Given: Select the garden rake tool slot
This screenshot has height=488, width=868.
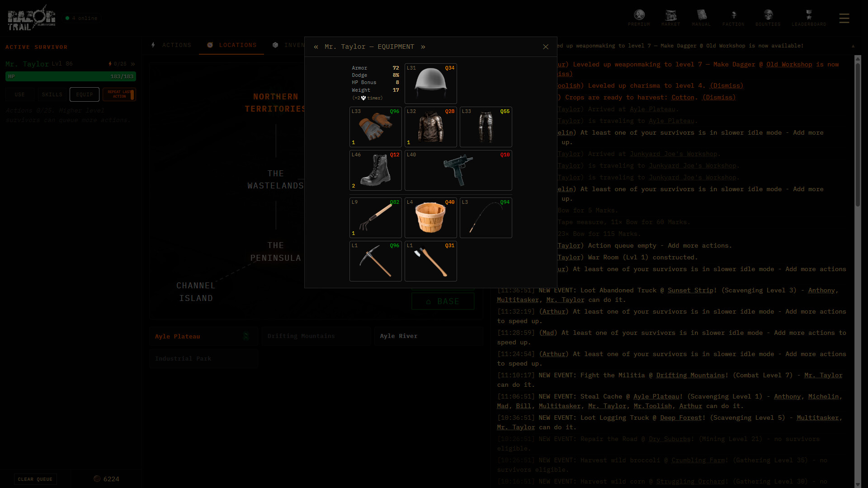Looking at the screenshot, I should pos(375,218).
